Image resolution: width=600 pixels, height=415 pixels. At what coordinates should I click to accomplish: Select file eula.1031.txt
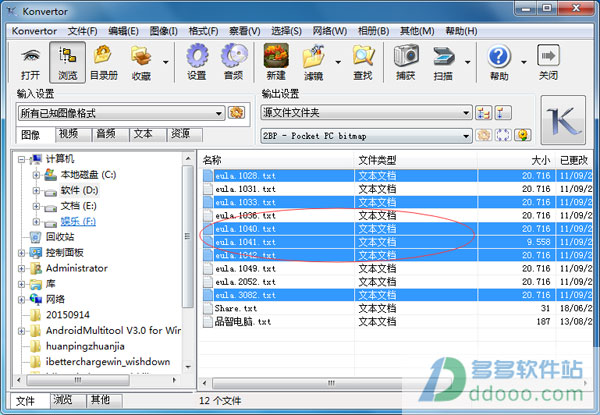coord(245,189)
